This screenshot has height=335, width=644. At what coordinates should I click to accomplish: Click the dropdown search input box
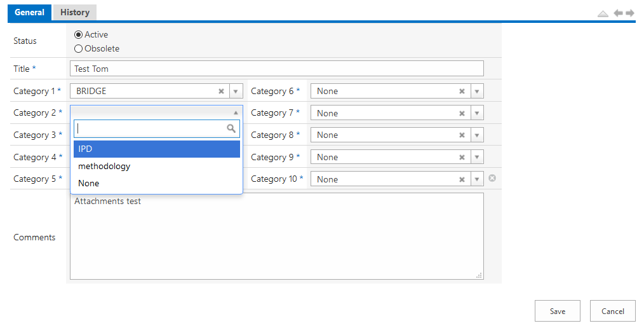coord(157,128)
